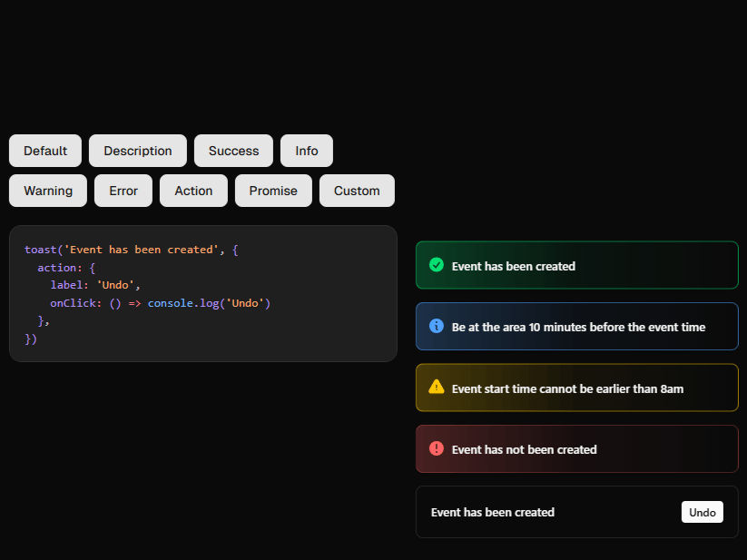Choose the Info toast button
747x560 pixels.
(306, 151)
